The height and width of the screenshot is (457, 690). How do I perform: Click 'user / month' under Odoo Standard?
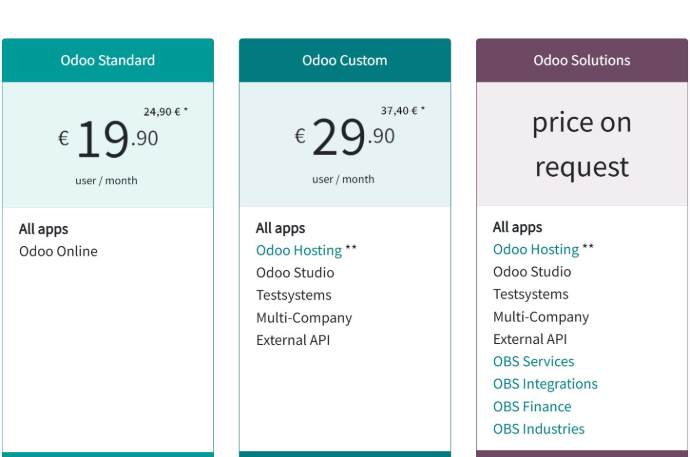[x=106, y=181]
